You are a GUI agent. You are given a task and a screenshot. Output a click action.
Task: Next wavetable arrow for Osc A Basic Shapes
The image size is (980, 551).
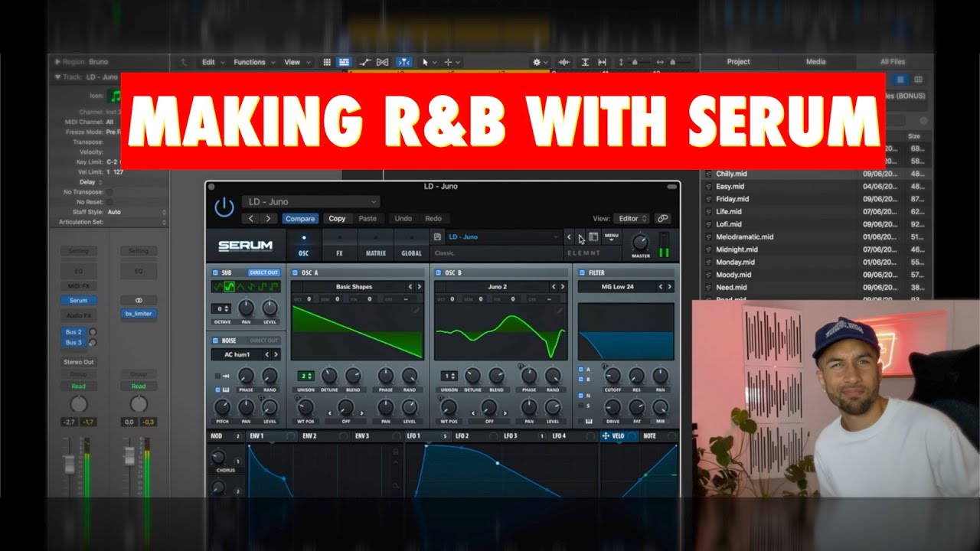pos(419,287)
